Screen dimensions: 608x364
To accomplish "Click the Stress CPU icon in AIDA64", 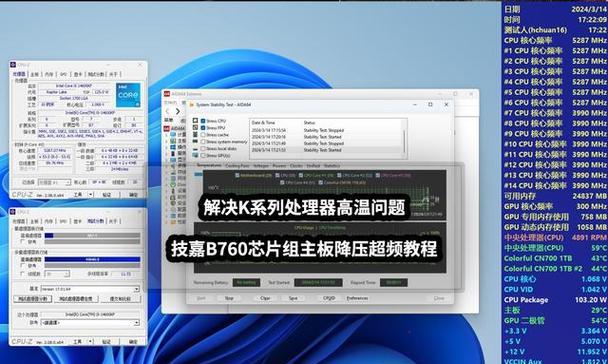I will [x=195, y=121].
